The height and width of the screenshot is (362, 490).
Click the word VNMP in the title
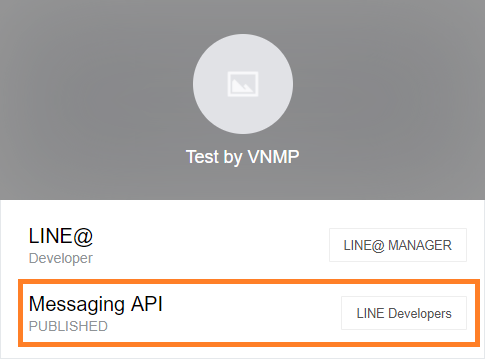274,156
